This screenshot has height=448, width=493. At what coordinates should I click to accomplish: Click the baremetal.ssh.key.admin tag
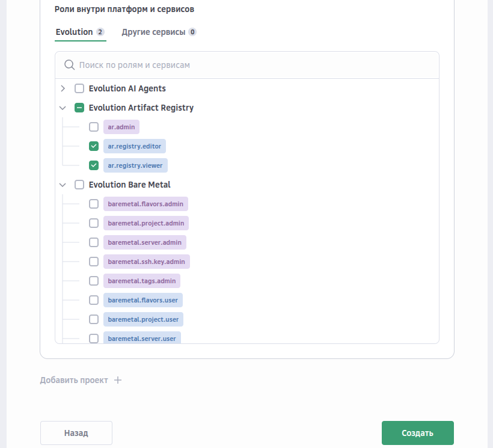click(147, 262)
